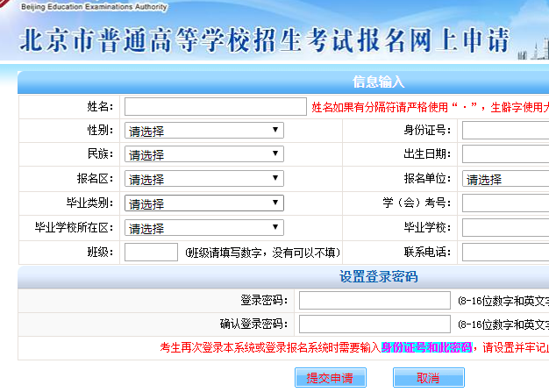Expand the 毕业学校所在区 dropdown
Viewport: 549px width, 392px height.
(x=203, y=227)
